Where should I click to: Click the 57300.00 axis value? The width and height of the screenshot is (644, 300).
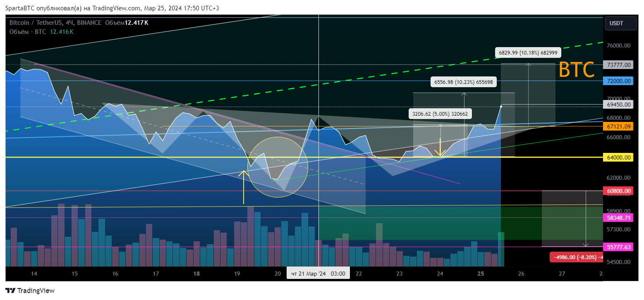click(x=619, y=229)
